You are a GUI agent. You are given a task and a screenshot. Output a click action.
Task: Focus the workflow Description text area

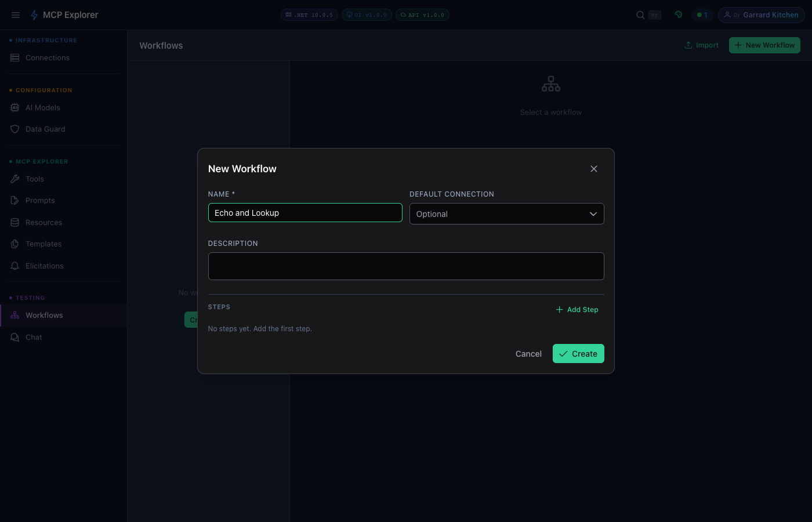406,266
